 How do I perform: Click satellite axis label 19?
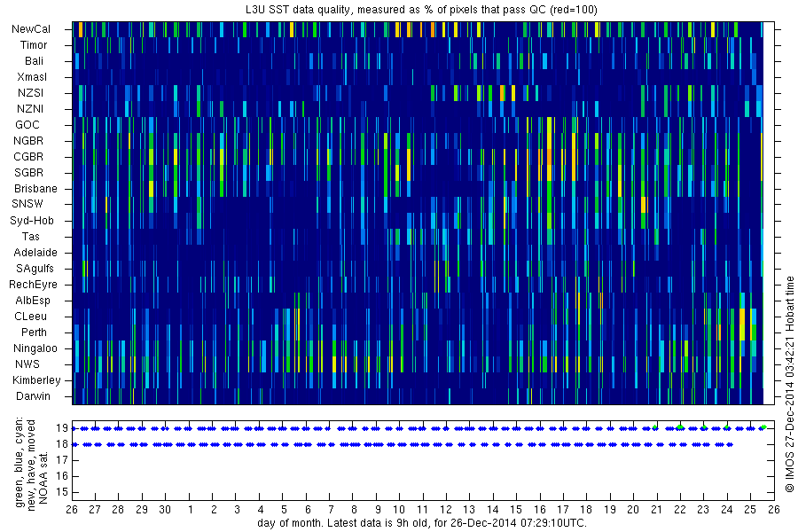click(62, 428)
